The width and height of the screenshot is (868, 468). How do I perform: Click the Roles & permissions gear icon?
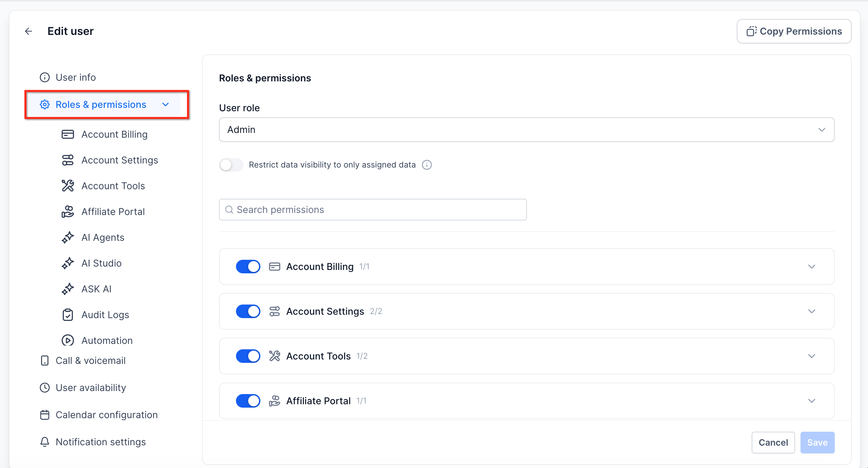(x=45, y=104)
